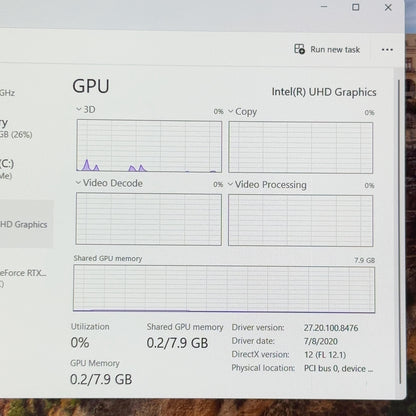
Task: Click the vertical scrollbar on the right
Action: [x=399, y=232]
